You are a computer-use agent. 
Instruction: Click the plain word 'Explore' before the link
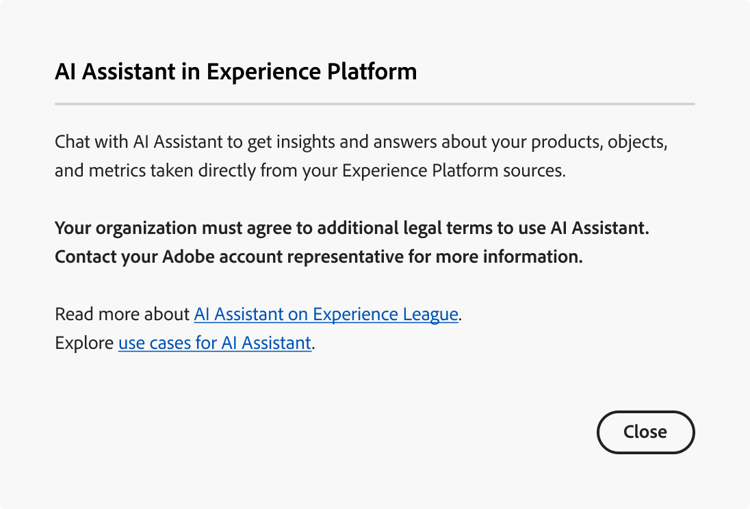pyautogui.click(x=84, y=343)
